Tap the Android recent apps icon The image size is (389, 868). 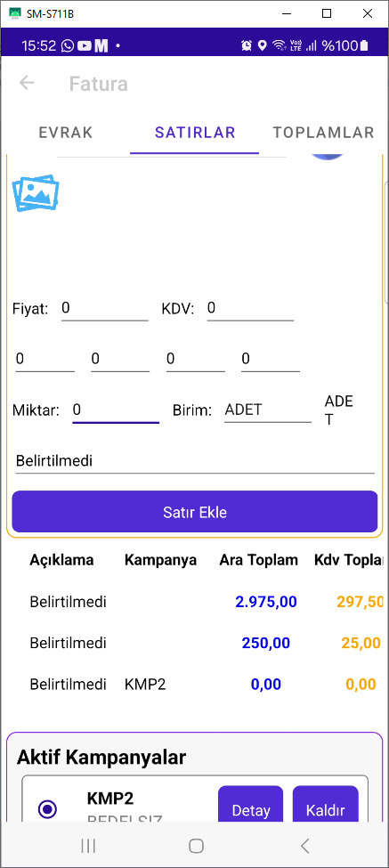coord(88,846)
